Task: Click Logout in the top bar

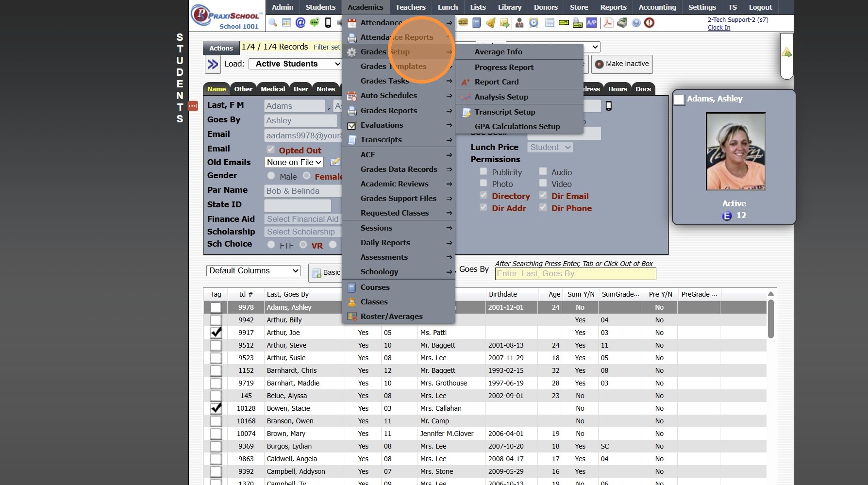Action: pyautogui.click(x=760, y=7)
